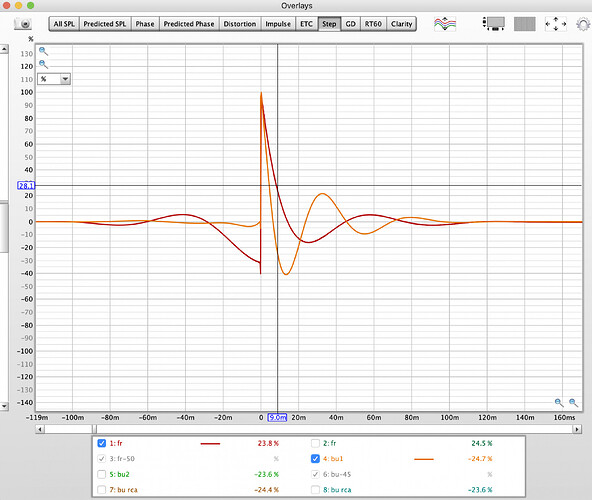Viewport: 592px width, 500px height.
Task: Click the trace offset waveform icon
Action: pos(445,24)
